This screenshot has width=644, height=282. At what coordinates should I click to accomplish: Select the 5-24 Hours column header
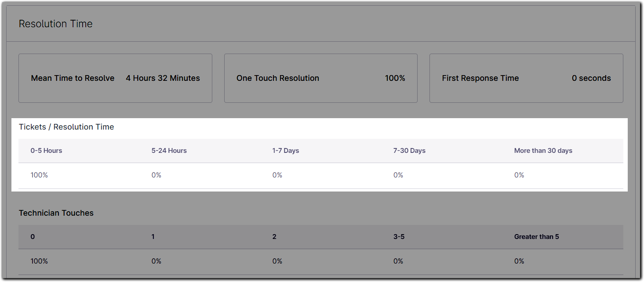(169, 150)
